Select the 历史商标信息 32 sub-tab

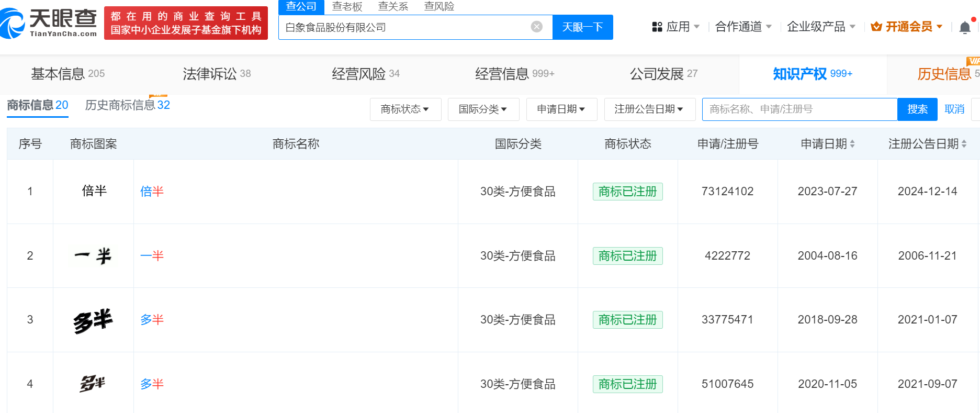pos(128,105)
